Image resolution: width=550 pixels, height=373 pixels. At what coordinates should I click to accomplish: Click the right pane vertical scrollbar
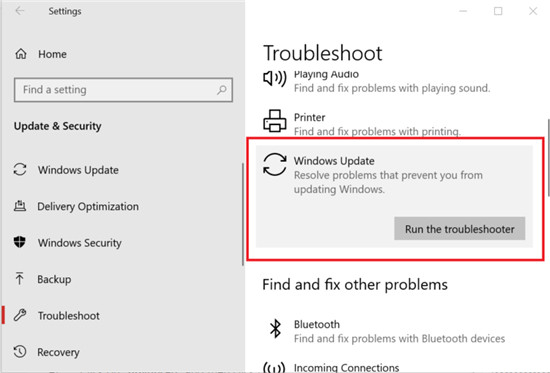548,158
